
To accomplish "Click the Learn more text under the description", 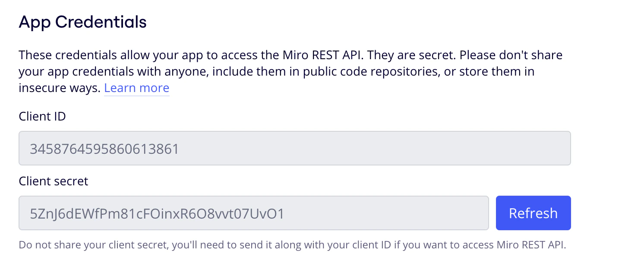I will coord(136,88).
